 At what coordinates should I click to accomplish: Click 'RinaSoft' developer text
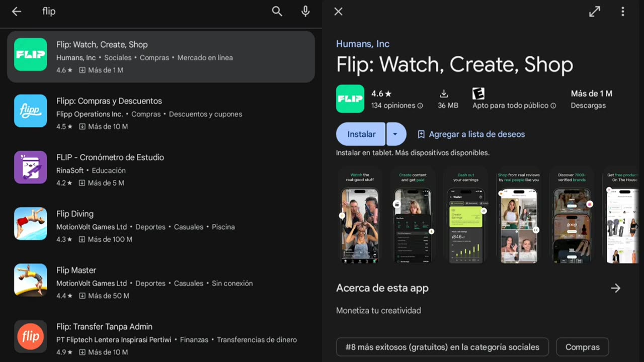click(70, 170)
